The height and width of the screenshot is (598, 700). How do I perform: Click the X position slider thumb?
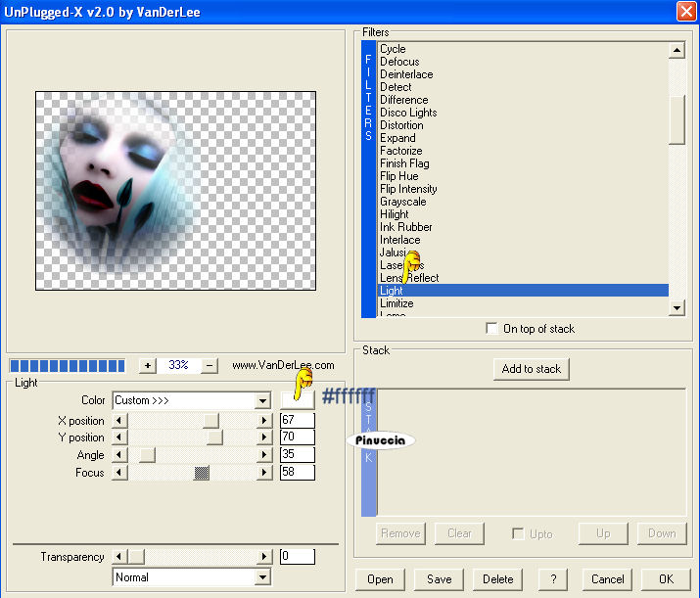[210, 421]
